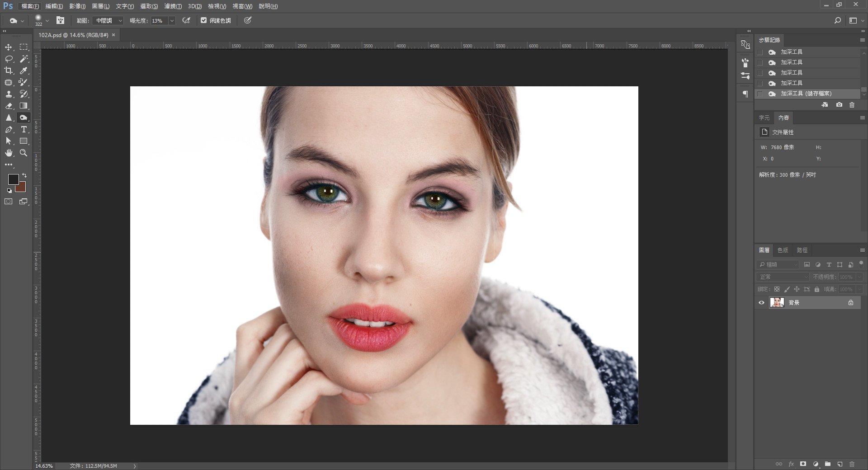The image size is (868, 470).
Task: Create a new layer group
Action: click(x=828, y=464)
